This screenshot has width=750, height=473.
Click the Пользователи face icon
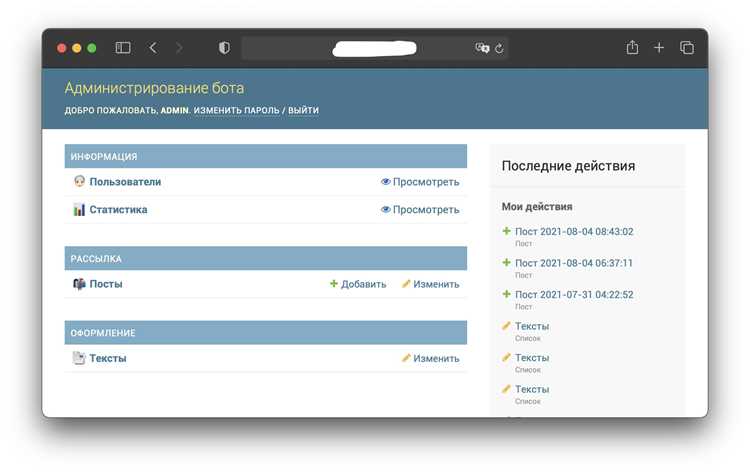coord(79,181)
